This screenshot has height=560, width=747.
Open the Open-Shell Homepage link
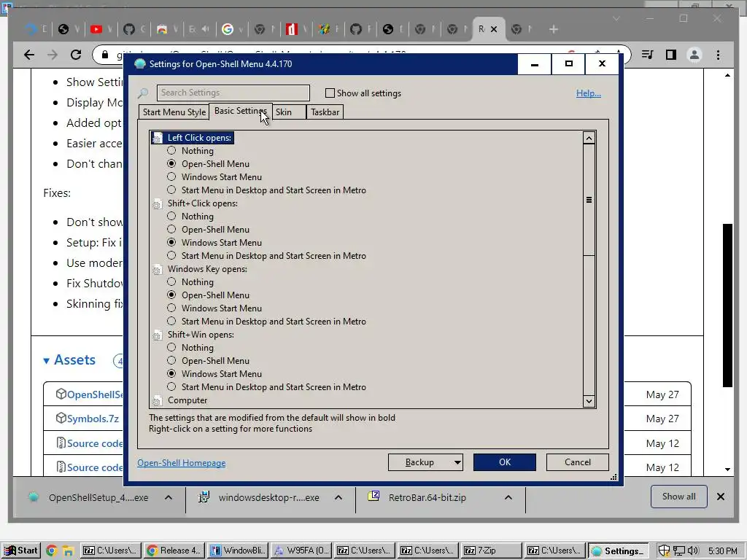coord(182,463)
